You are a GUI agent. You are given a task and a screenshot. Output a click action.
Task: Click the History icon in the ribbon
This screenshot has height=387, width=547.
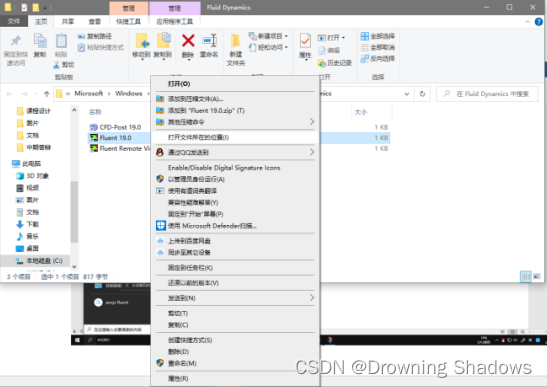pos(321,63)
